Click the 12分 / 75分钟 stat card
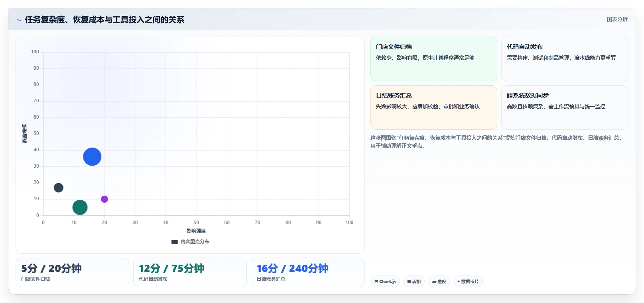Image resolution: width=644 pixels, height=303 pixels. (190, 272)
